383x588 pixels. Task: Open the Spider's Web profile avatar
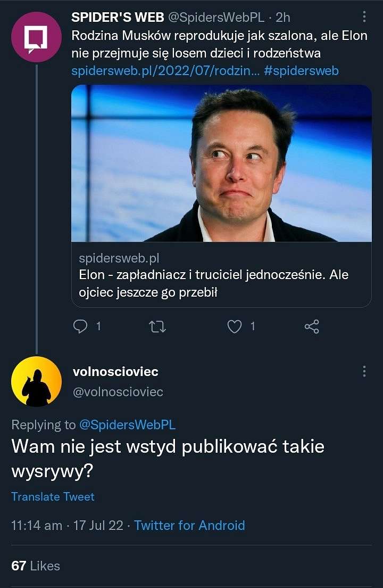tap(36, 37)
